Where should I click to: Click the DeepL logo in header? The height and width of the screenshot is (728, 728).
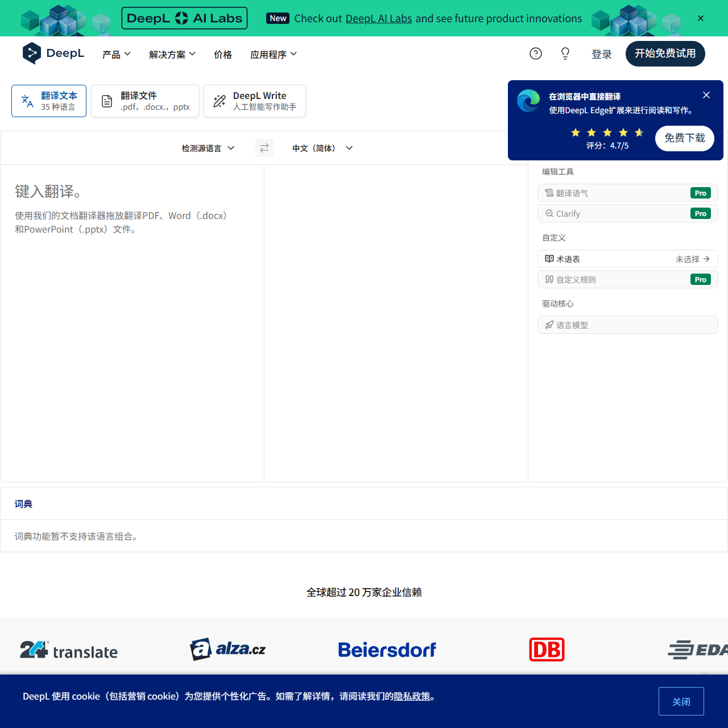click(53, 53)
